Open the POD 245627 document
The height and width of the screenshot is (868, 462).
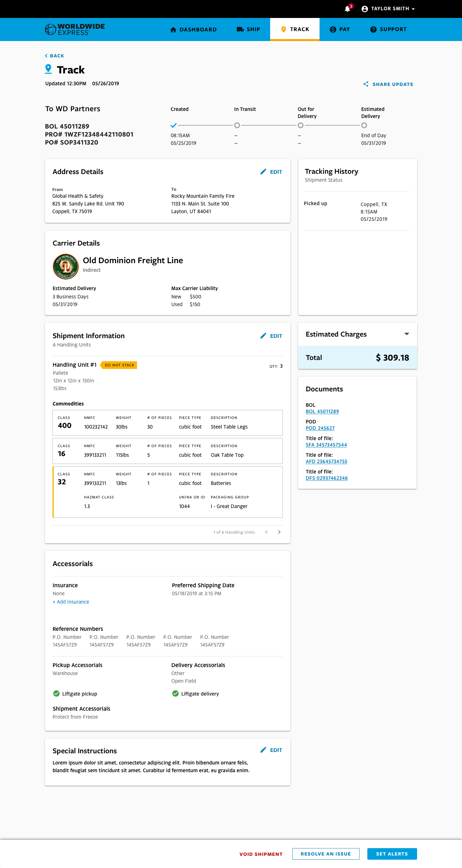[320, 428]
